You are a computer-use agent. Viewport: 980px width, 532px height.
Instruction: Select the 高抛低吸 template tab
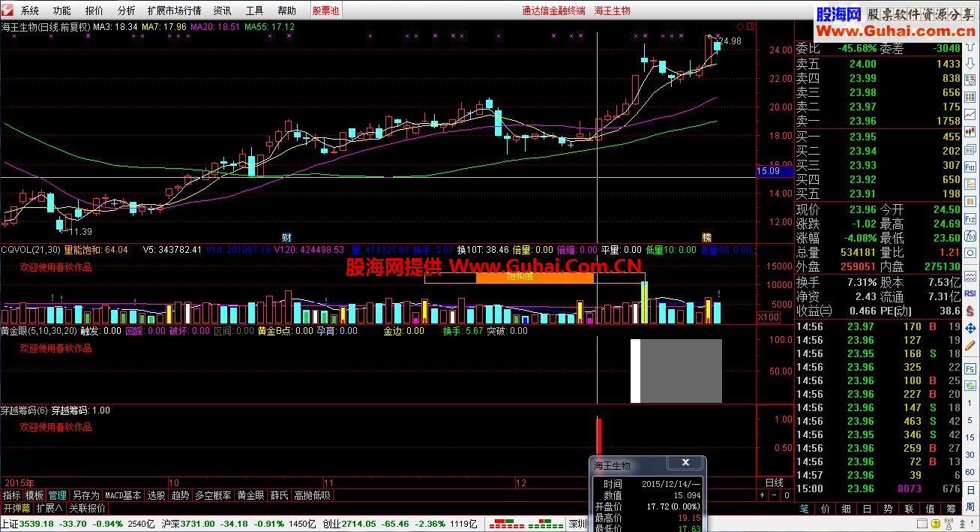[312, 495]
